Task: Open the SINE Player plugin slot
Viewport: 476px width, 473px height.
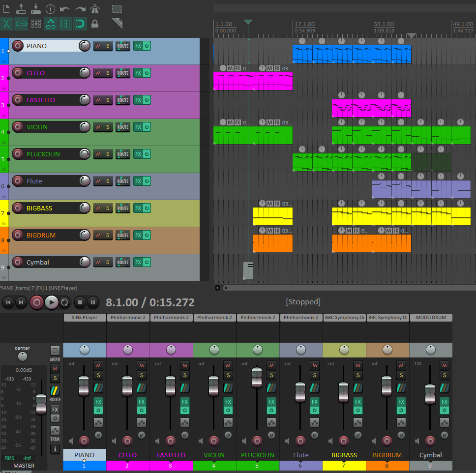Action: [x=85, y=318]
